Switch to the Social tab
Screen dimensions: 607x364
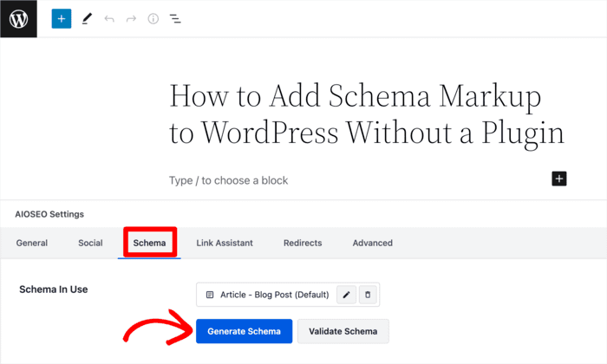pos(90,243)
